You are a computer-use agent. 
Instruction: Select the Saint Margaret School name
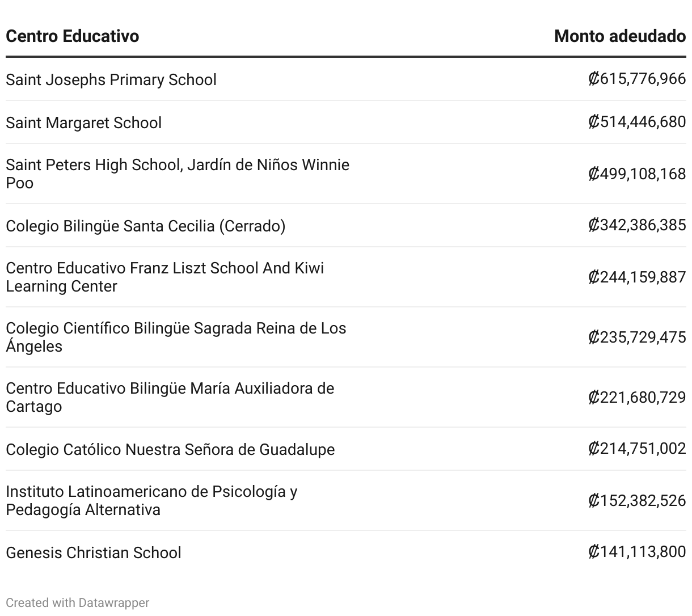click(x=83, y=123)
